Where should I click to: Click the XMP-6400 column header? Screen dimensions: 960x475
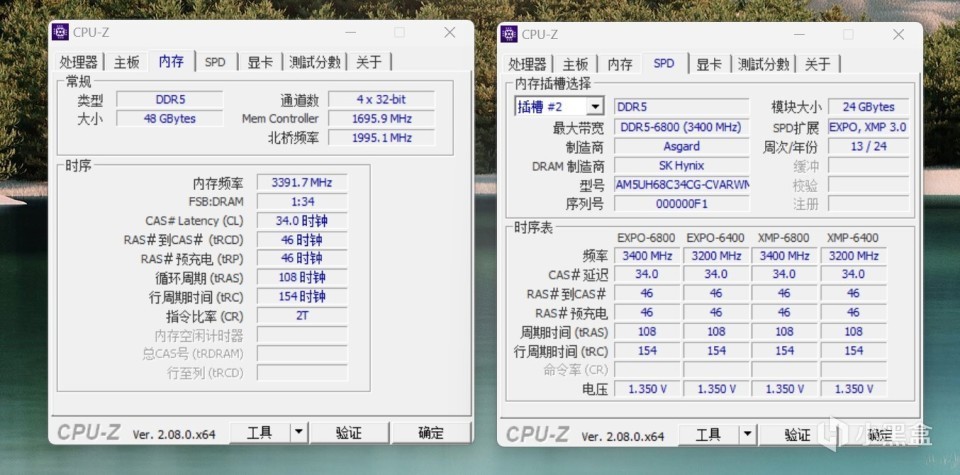click(853, 238)
